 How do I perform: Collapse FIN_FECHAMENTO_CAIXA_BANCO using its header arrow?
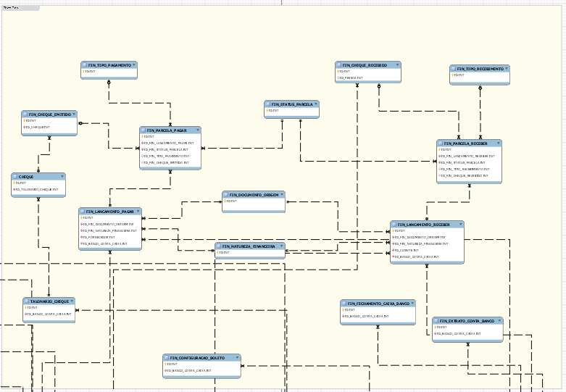(x=412, y=303)
